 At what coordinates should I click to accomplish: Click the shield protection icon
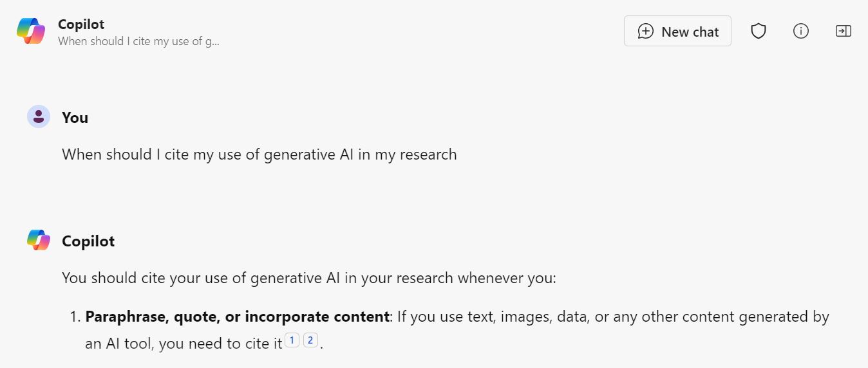click(759, 31)
